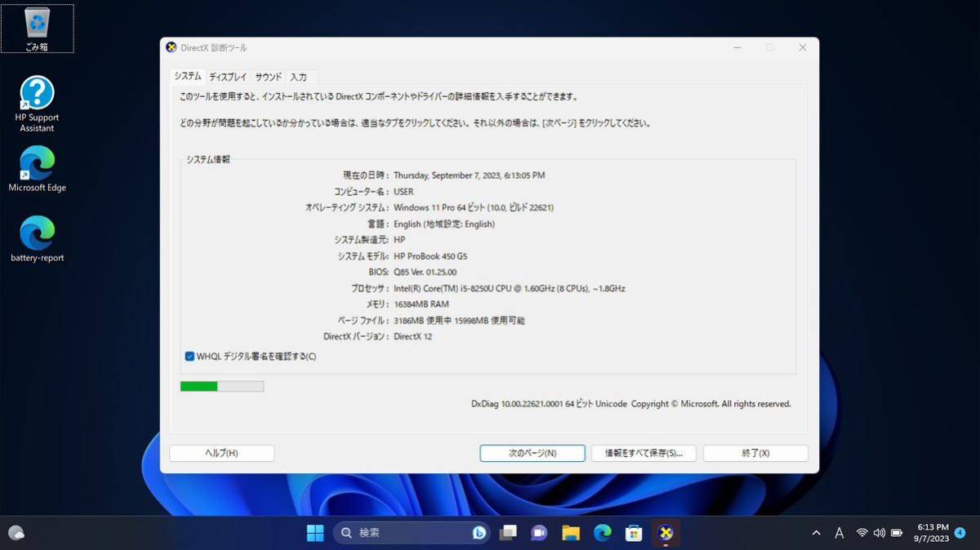Click the ヘルプ(H) button
Image resolution: width=980 pixels, height=550 pixels.
[x=221, y=453]
